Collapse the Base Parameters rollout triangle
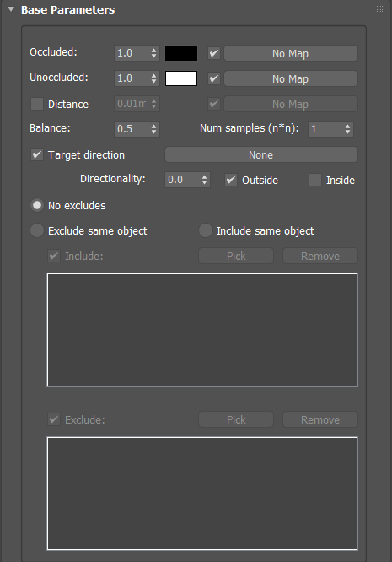Viewport: 392px width, 562px height. tap(11, 9)
